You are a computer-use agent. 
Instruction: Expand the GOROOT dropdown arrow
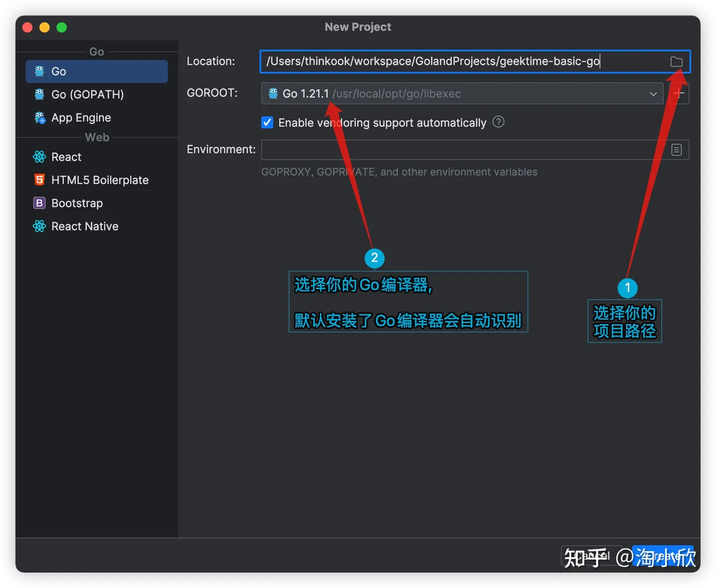coord(653,94)
